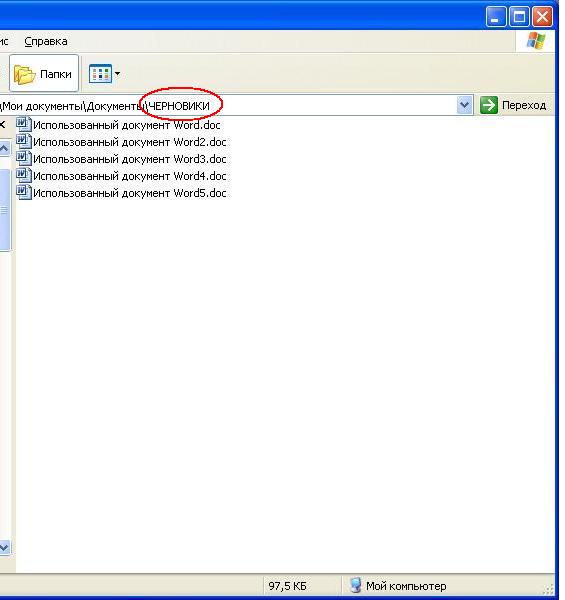The height and width of the screenshot is (600, 565).
Task: Expand the address bar dropdown
Action: pyautogui.click(x=464, y=105)
